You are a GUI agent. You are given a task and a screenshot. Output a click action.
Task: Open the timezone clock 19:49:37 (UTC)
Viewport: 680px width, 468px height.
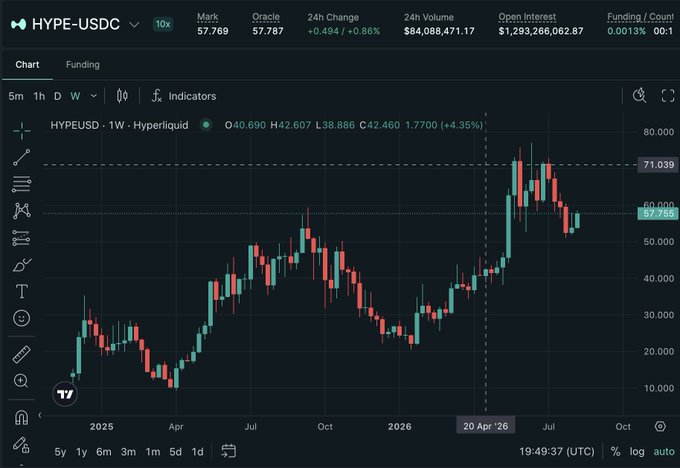point(557,452)
